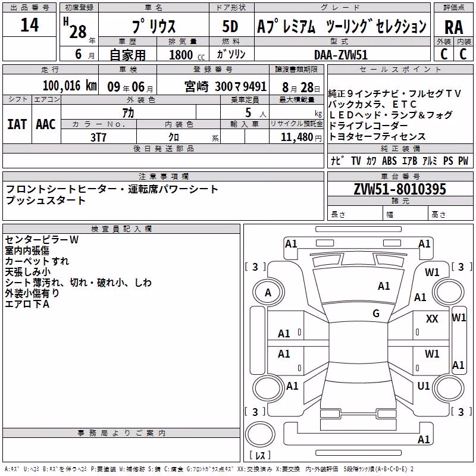Select the 事務局よりご案内 header

pos(121,433)
